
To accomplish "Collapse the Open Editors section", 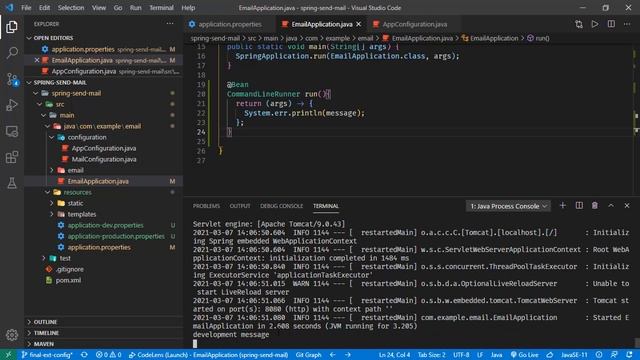I will pos(29,38).
